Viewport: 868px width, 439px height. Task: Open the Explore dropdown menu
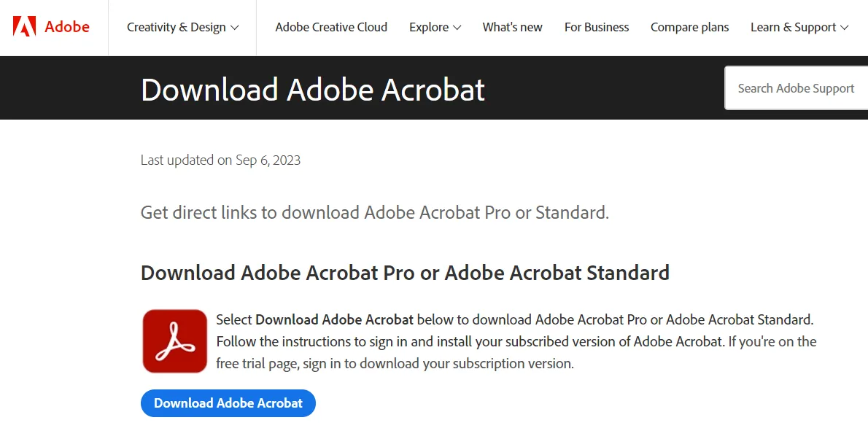click(x=435, y=27)
